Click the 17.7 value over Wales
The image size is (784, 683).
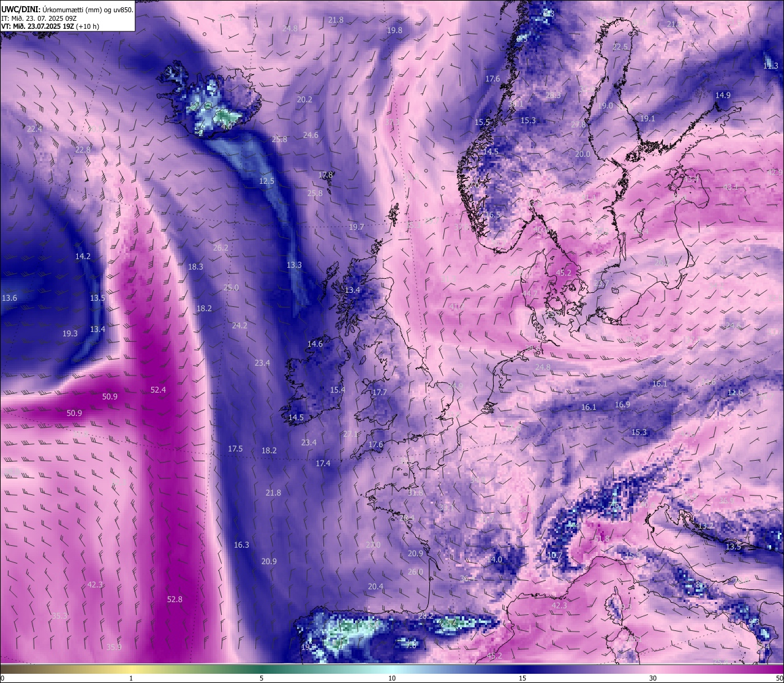(x=380, y=392)
